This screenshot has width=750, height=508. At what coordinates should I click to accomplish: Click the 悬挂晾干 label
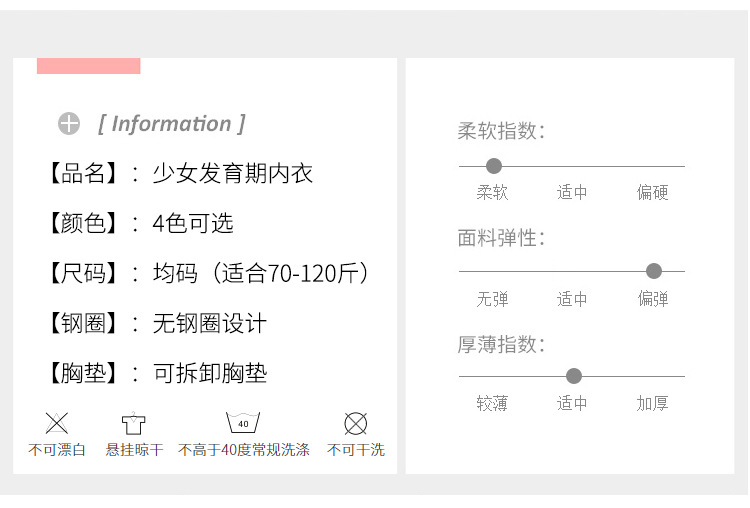(x=134, y=450)
